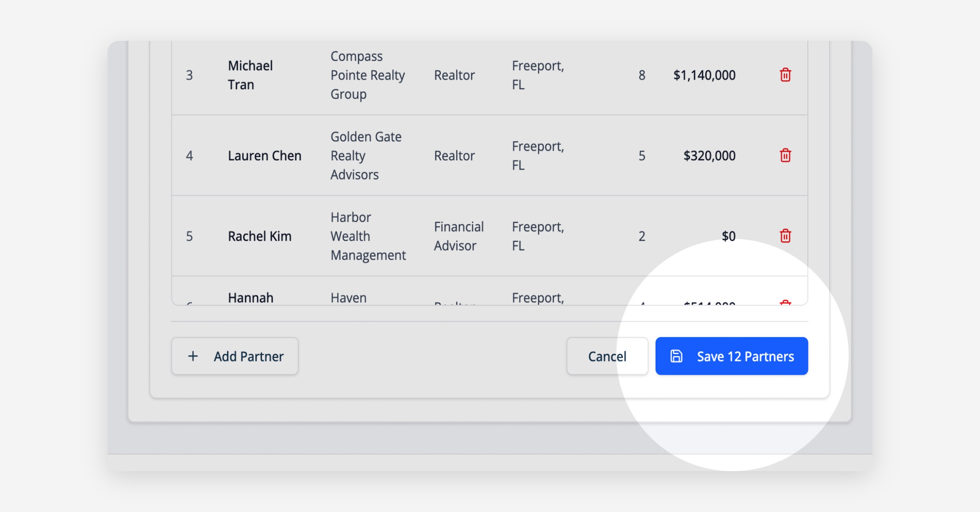Click the Hannah name in row six
The height and width of the screenshot is (512, 980).
(x=250, y=298)
